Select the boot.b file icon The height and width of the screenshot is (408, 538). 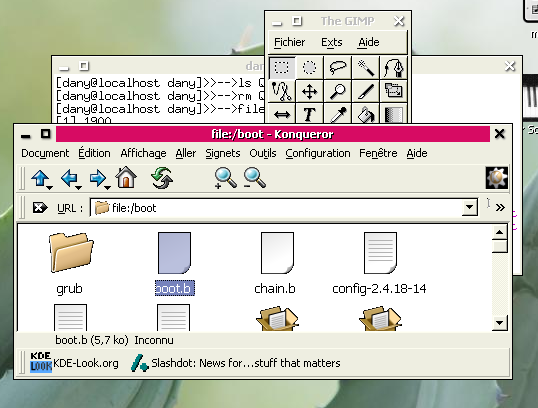[174, 253]
